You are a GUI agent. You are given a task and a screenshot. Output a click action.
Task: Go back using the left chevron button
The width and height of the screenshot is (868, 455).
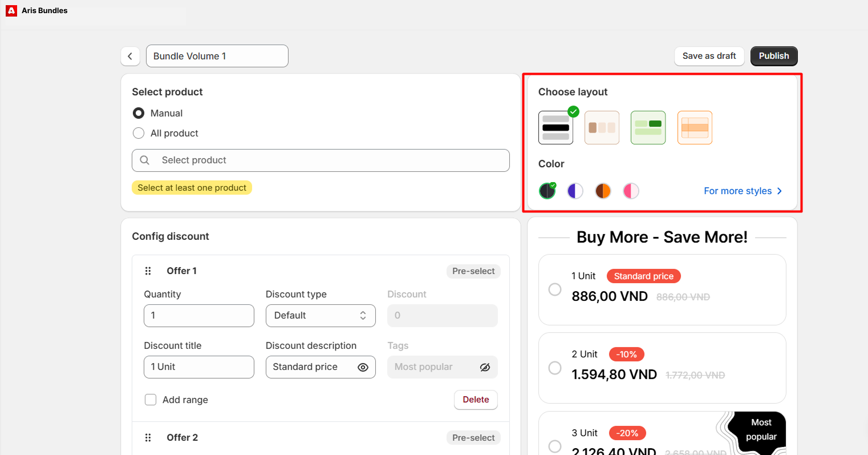click(130, 56)
